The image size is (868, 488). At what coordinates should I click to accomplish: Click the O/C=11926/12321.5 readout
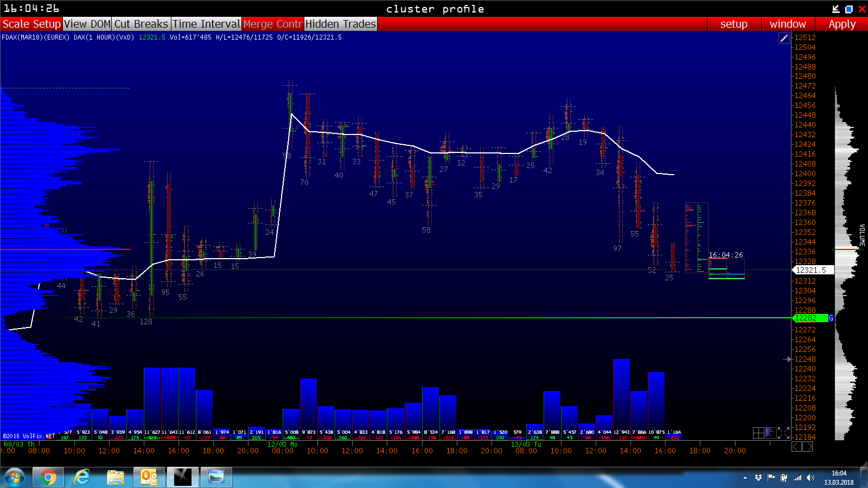tap(309, 37)
